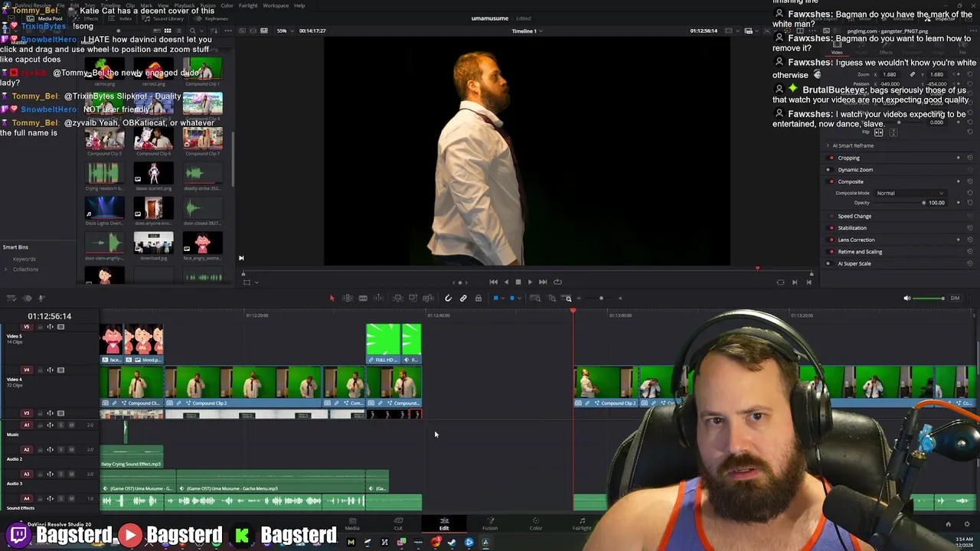Adjust the monitor volume slider
This screenshot has width=980, height=551.
(x=929, y=298)
